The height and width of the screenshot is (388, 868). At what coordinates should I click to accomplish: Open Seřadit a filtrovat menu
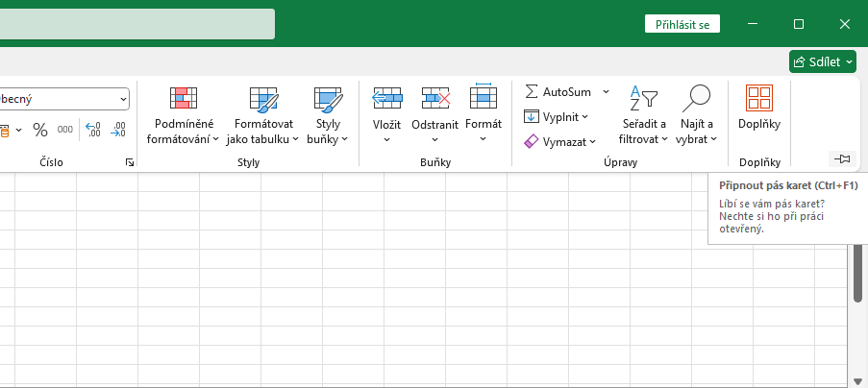[x=644, y=115]
